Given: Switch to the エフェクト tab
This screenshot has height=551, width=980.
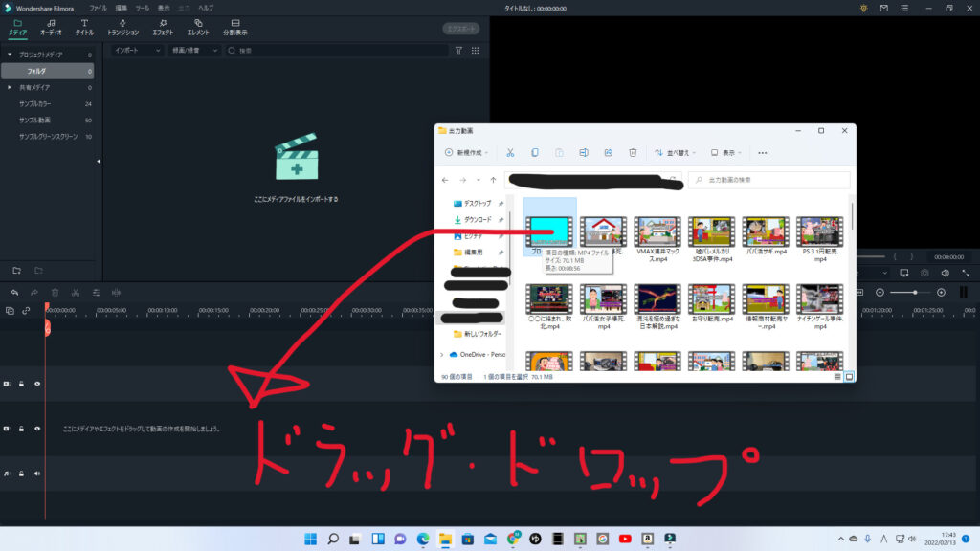Looking at the screenshot, I should click(163, 28).
